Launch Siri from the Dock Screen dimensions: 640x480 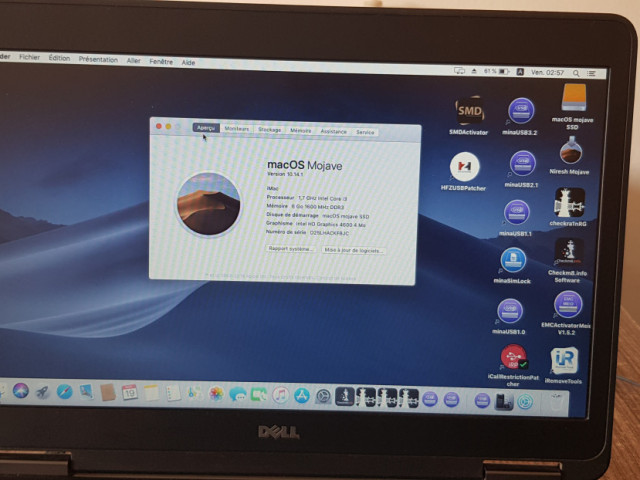tap(20, 391)
